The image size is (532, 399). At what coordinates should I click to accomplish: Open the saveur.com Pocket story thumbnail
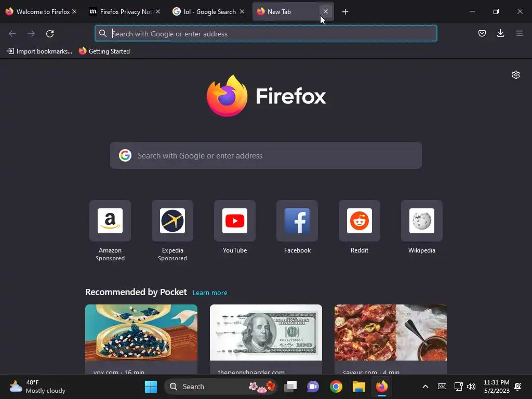[391, 332]
